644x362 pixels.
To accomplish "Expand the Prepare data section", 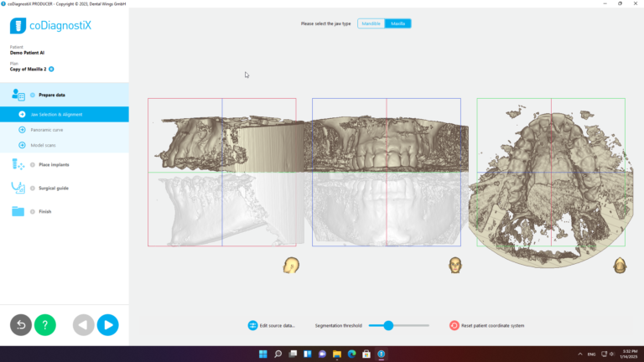I will point(54,95).
